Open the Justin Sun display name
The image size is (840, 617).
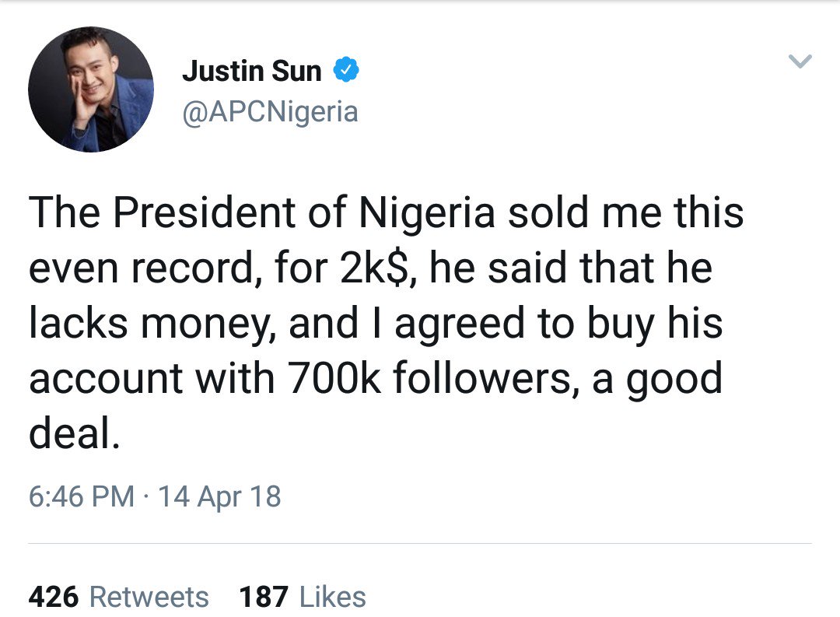(251, 72)
